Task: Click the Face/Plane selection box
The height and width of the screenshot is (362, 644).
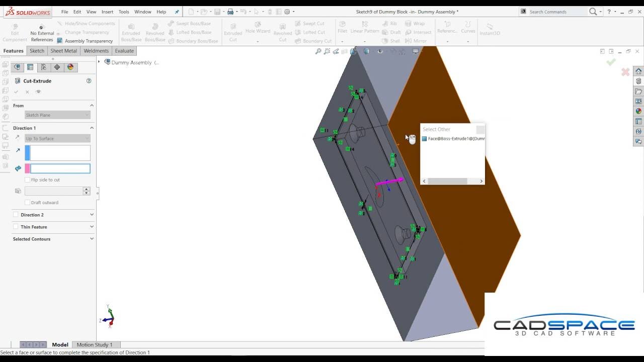Action: pos(60,168)
